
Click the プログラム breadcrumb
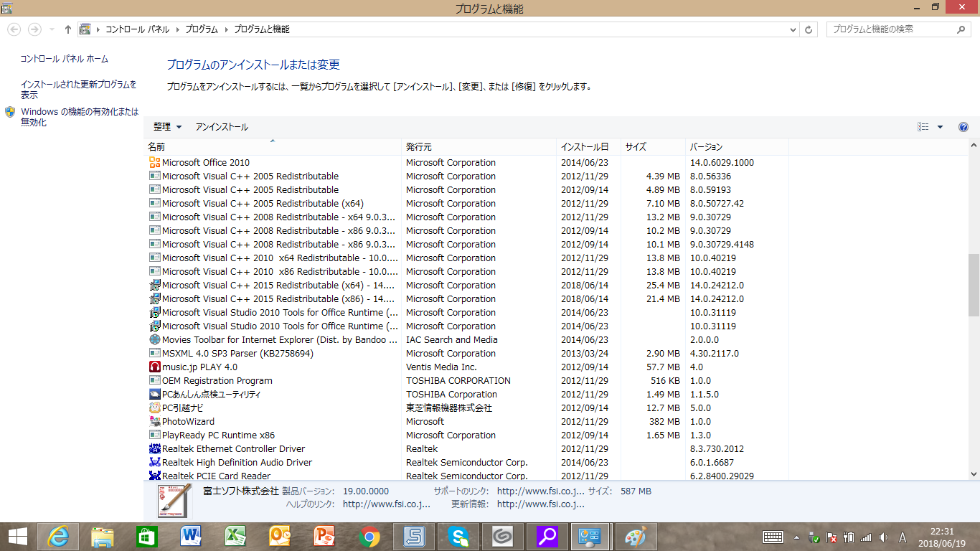[x=202, y=29]
